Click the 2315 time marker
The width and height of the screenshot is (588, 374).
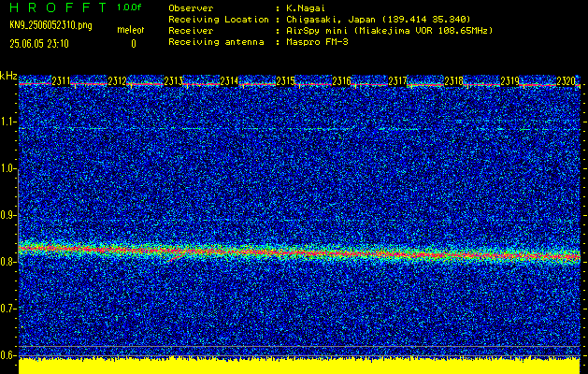(285, 81)
